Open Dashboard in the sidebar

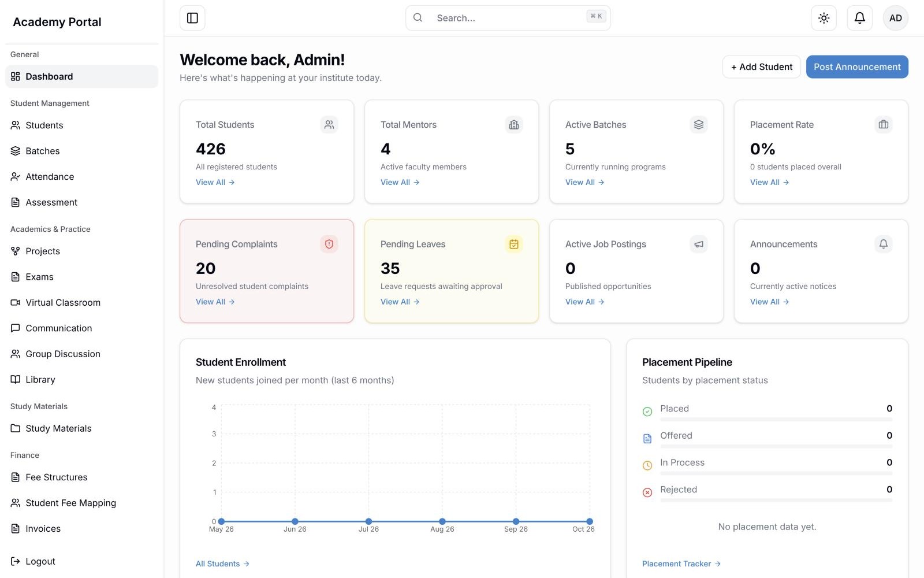[81, 76]
